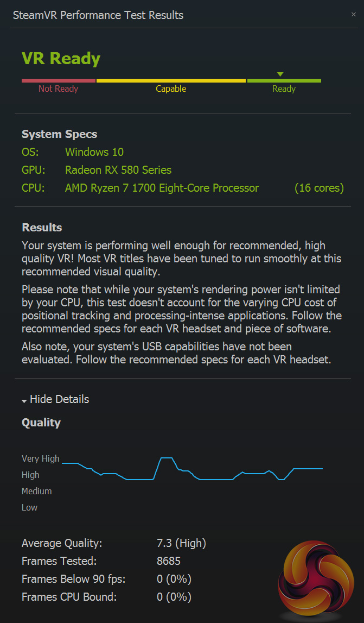Click the (16 cores) text
The width and height of the screenshot is (364, 623).
pyautogui.click(x=319, y=188)
